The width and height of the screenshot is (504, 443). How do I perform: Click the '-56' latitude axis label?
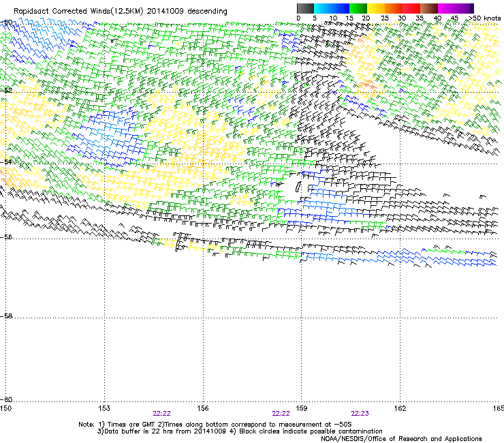pyautogui.click(x=6, y=237)
